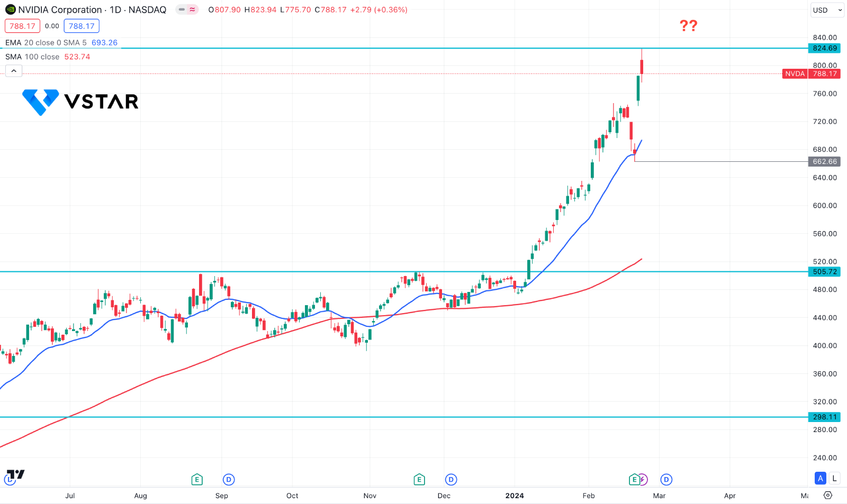Select the C788.17 close value in header
The height and width of the screenshot is (504, 847).
330,10
